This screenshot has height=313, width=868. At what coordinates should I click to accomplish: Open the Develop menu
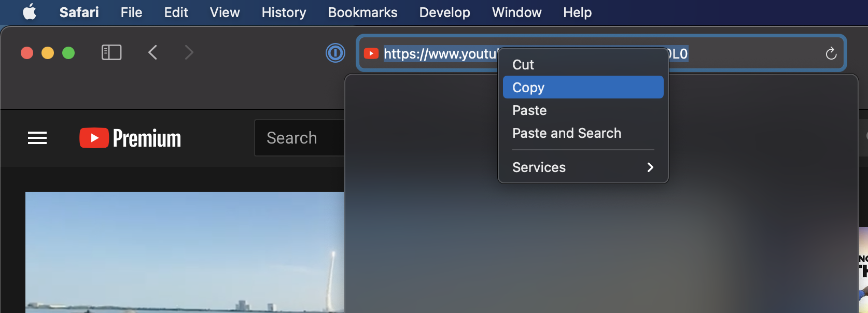tap(444, 12)
